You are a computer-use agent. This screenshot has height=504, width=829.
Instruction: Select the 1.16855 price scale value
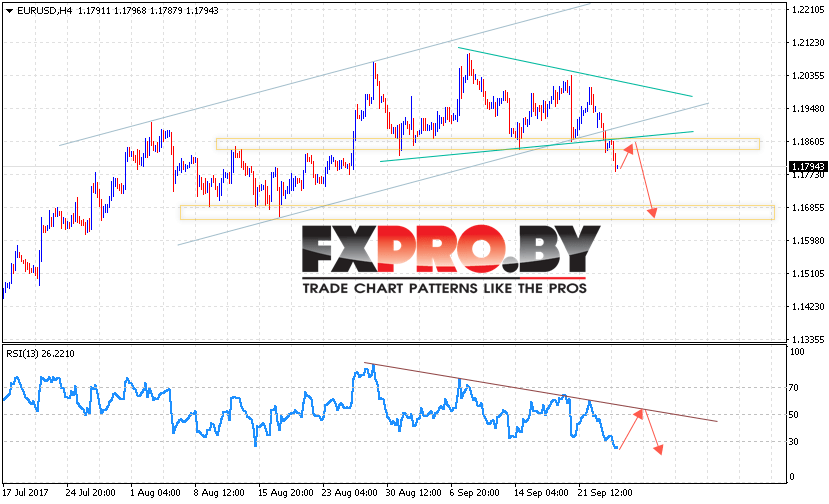tap(808, 208)
